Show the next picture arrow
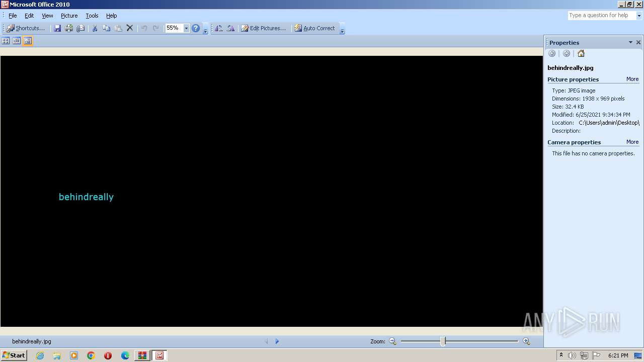This screenshot has height=362, width=644. click(x=277, y=341)
